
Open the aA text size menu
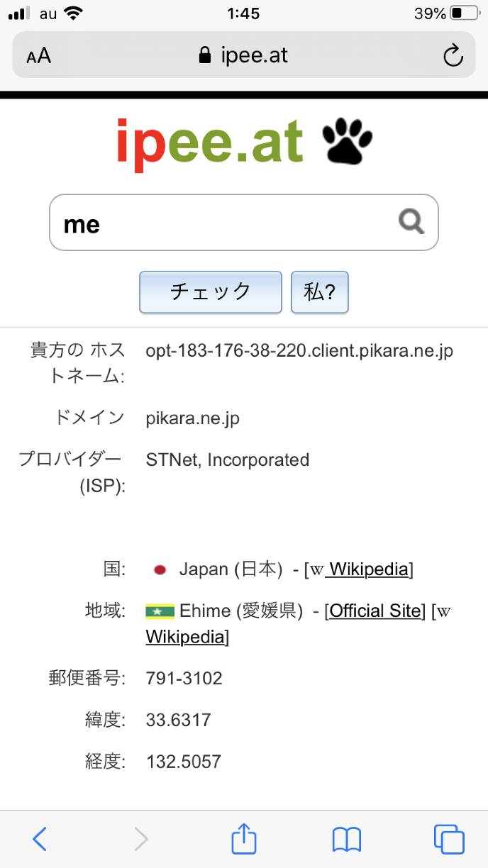tap(39, 56)
